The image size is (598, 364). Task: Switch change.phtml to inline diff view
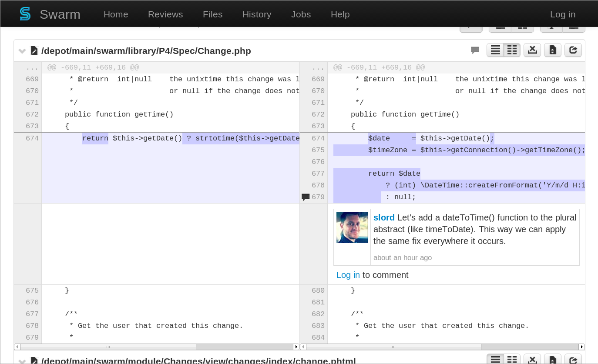[495, 360]
